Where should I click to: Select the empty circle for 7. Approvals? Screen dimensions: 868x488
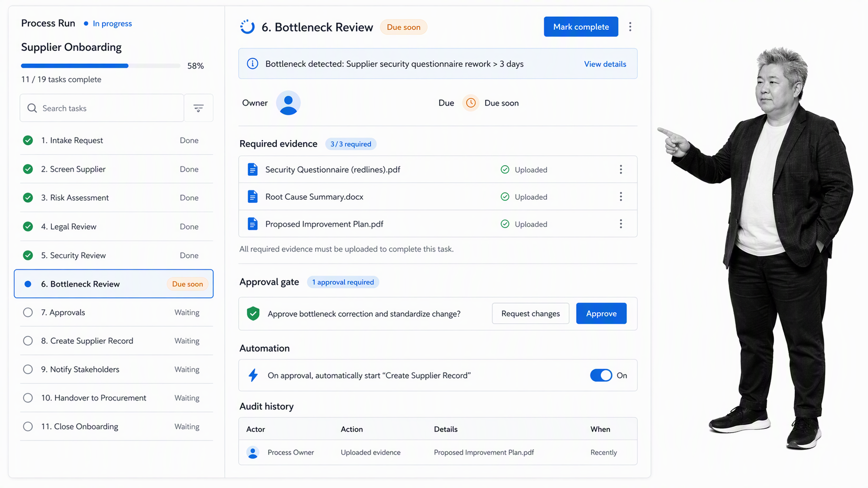28,312
